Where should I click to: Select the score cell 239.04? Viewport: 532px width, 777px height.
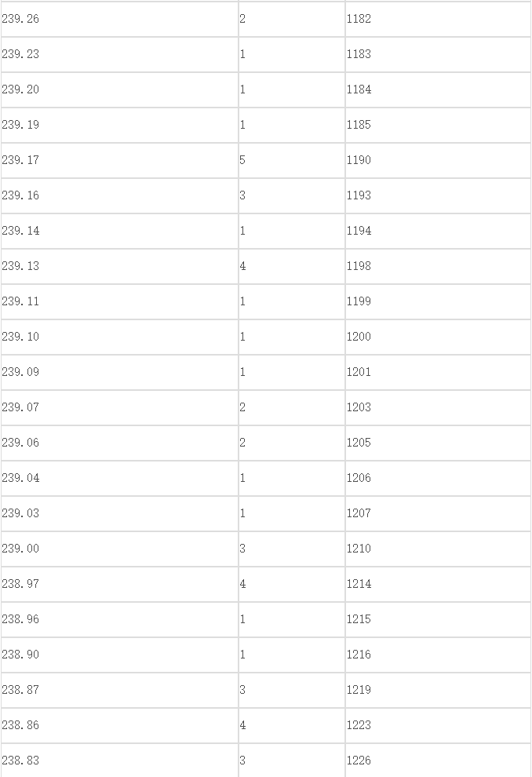[119, 478]
